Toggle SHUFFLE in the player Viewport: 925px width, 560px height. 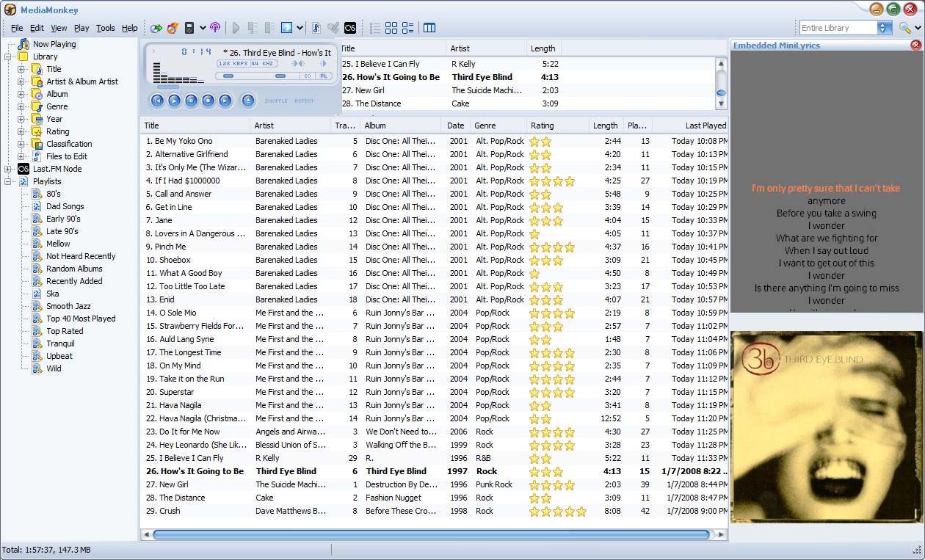pos(276,101)
